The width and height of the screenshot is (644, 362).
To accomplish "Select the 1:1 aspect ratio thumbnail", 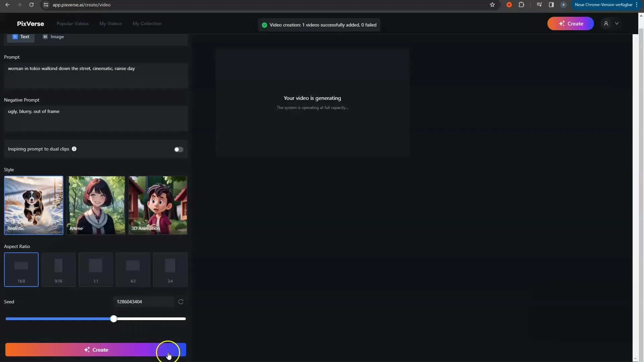I will point(96,269).
